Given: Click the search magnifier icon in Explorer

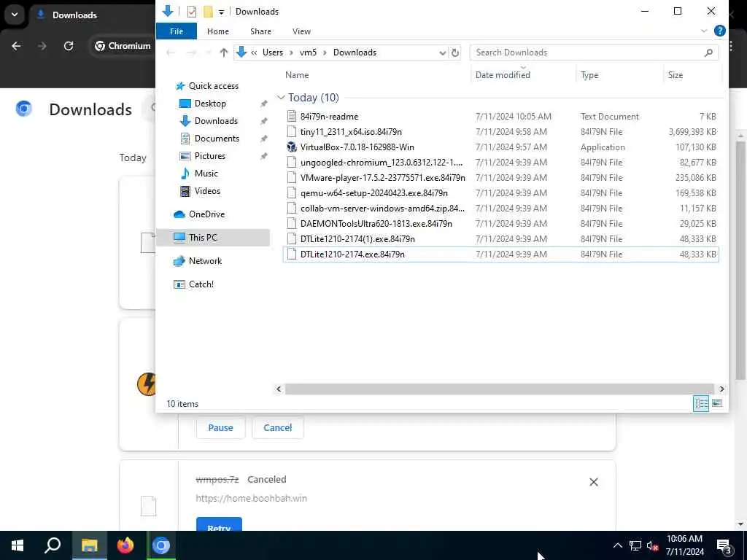Looking at the screenshot, I should [708, 52].
